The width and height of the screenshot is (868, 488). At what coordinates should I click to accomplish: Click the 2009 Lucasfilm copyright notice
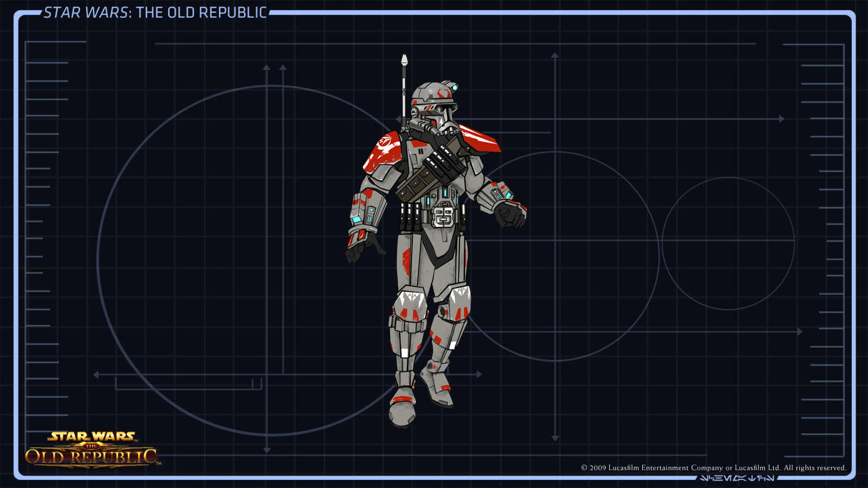[713, 467]
